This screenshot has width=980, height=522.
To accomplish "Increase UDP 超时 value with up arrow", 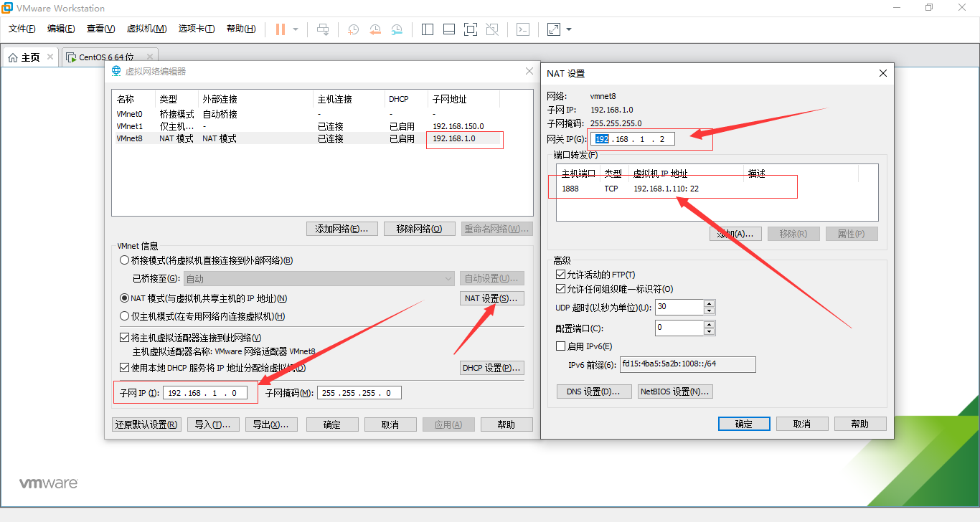I will (710, 303).
